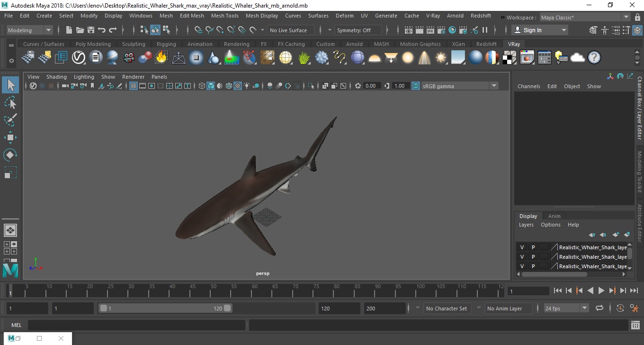Viewport: 644px width, 345px height.
Task: Click the V-Ray cloud shelf icon
Action: pyautogui.click(x=578, y=58)
